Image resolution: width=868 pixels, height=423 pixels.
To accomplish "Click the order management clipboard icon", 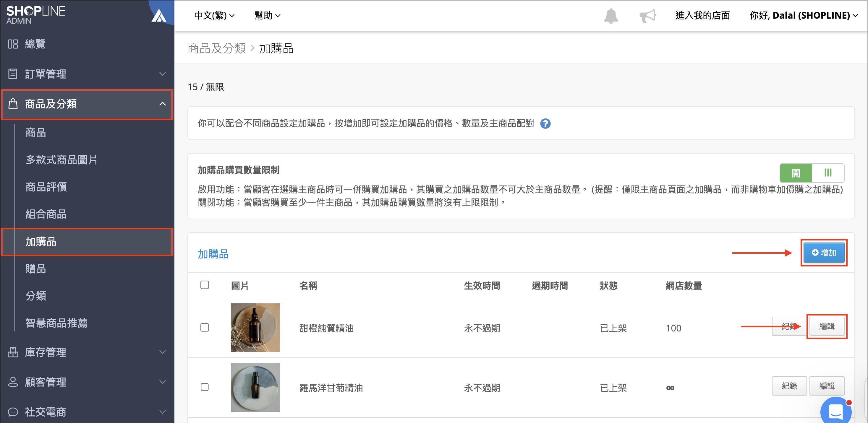I will pos(13,74).
